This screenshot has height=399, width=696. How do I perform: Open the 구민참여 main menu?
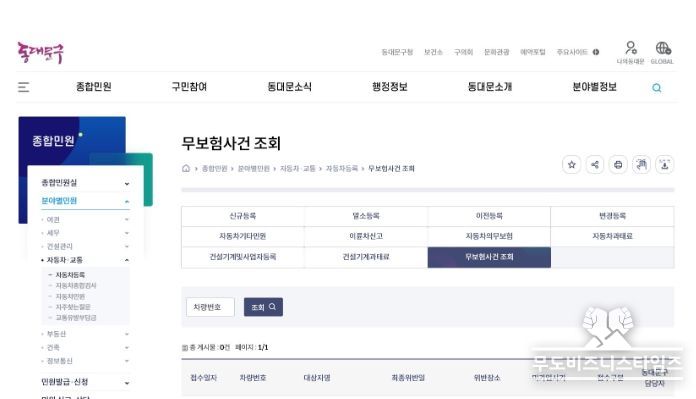[190, 87]
